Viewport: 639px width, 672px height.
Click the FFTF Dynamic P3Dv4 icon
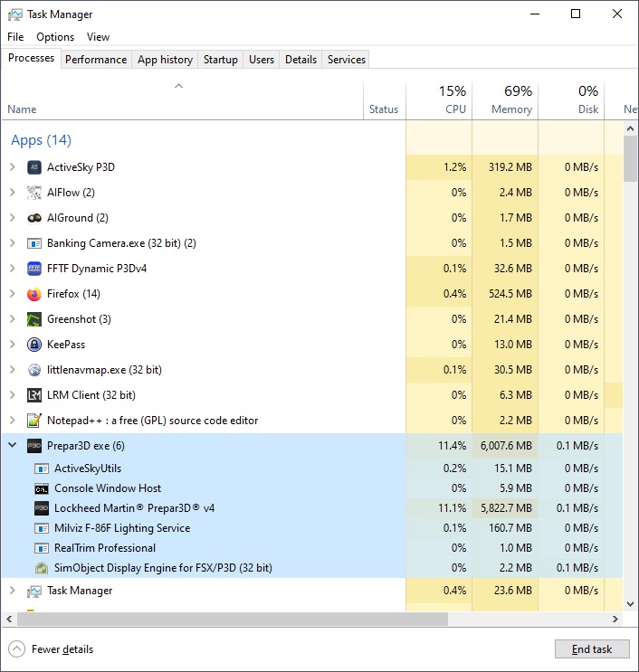pyautogui.click(x=34, y=269)
